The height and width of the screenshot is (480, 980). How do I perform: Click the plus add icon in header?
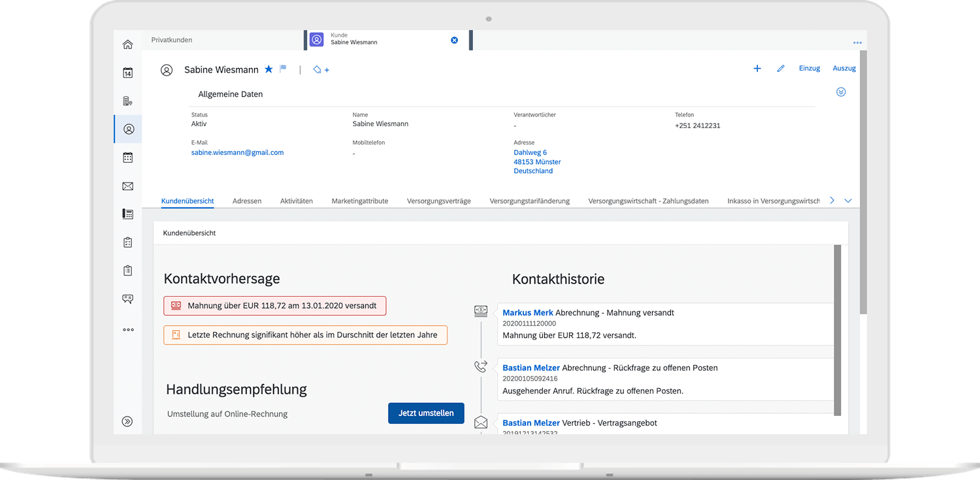(757, 69)
